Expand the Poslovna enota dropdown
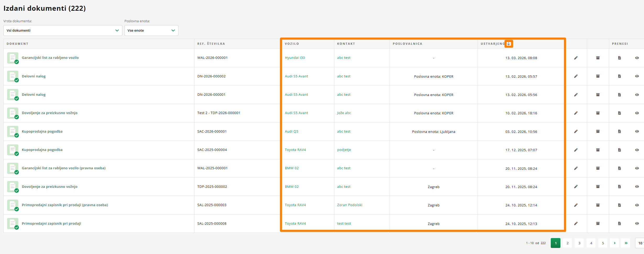 (x=151, y=30)
